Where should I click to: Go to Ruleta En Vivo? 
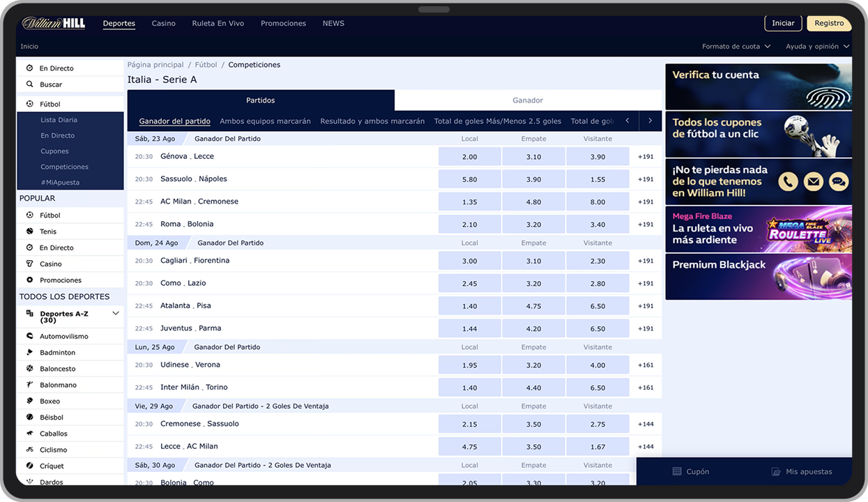click(x=218, y=23)
